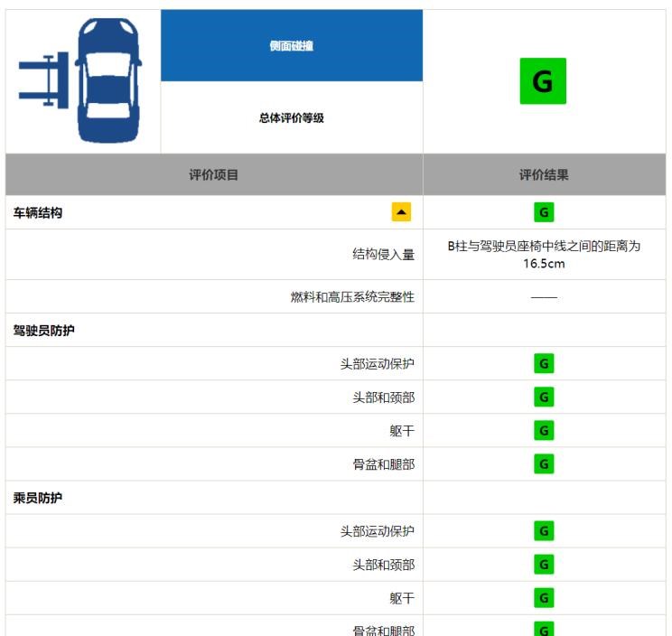672x636 pixels.
Task: Select the 驾驶员防护 section heading
Action: coord(43,331)
